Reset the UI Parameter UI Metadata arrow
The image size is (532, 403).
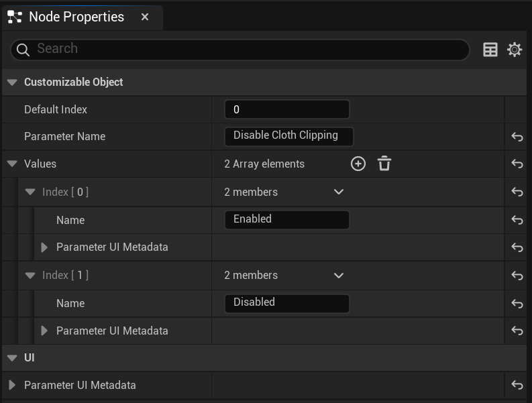pyautogui.click(x=517, y=385)
